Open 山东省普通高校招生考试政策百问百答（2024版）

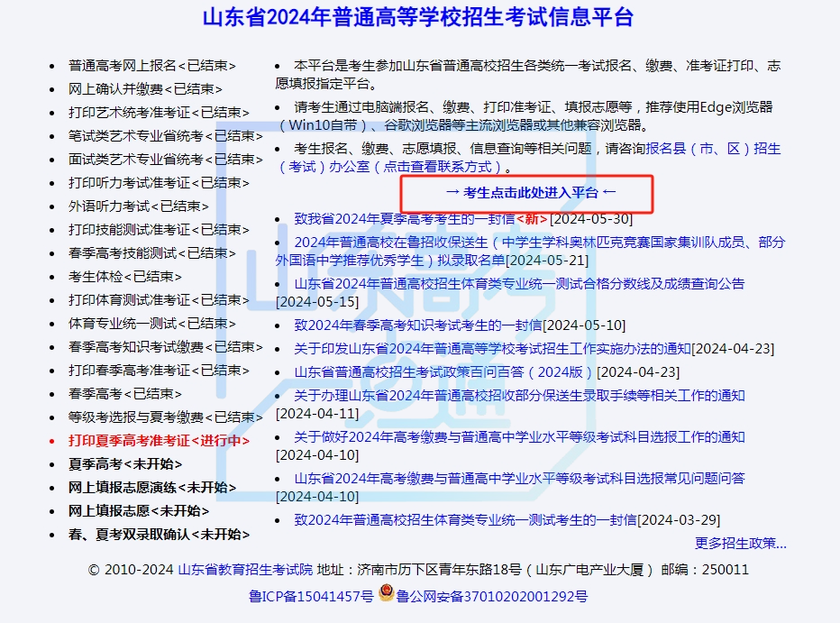click(444, 372)
